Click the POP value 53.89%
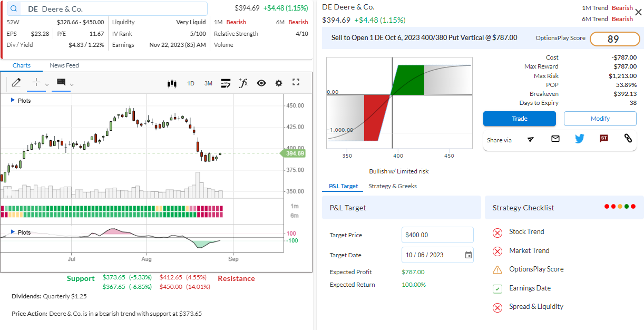 626,85
